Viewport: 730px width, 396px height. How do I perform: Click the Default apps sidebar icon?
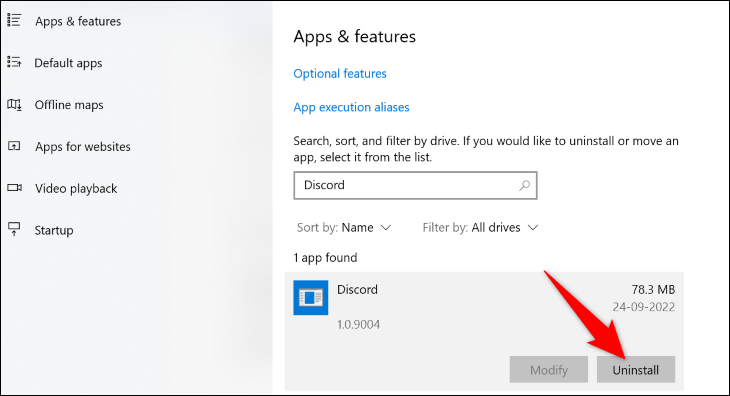click(14, 62)
